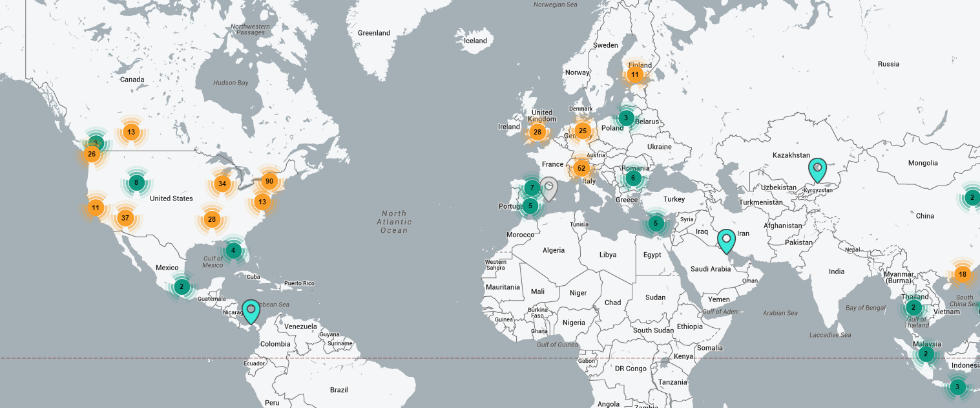Expand the 25 cluster over Germany
980x408 pixels.
[x=583, y=131]
